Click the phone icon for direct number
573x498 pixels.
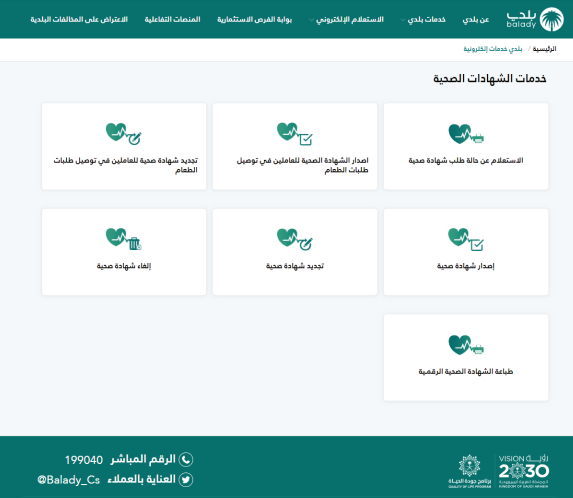pos(186,459)
